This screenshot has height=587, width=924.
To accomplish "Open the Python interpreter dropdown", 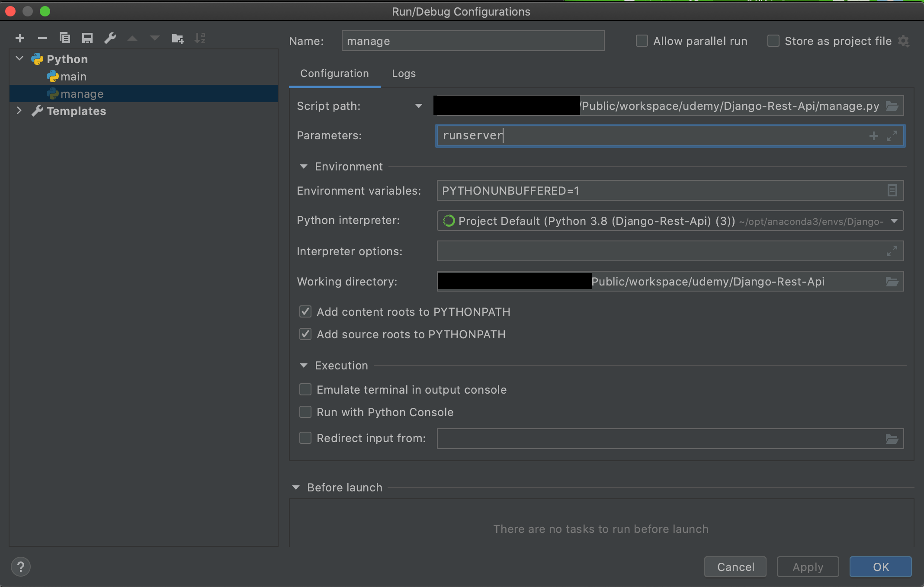I will coord(894,221).
